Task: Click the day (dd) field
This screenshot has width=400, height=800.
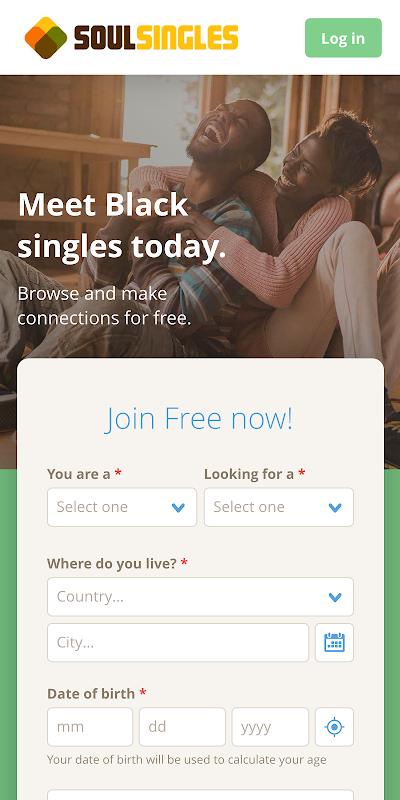Action: pos(182,727)
